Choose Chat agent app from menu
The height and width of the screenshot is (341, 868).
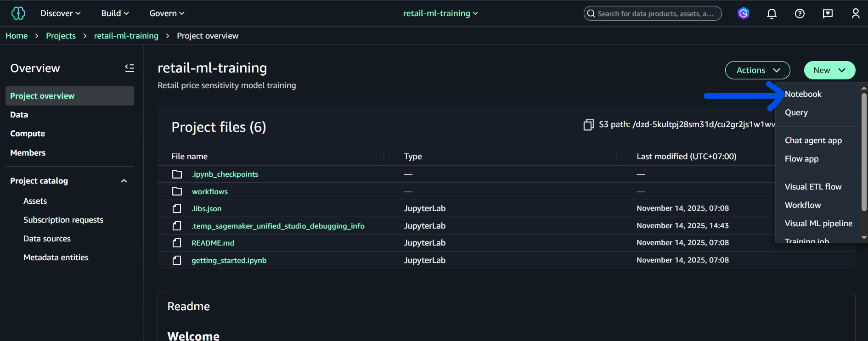tap(813, 140)
